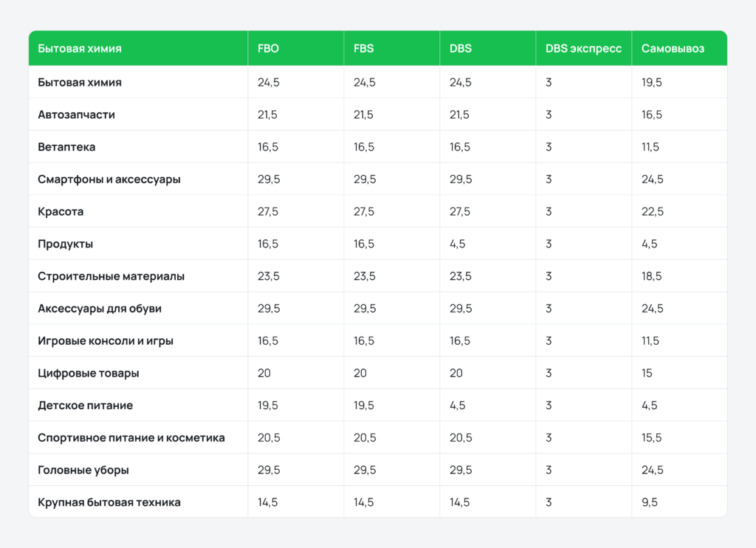Click the Бытовая химия header cell
756x548 pixels.
coord(80,49)
